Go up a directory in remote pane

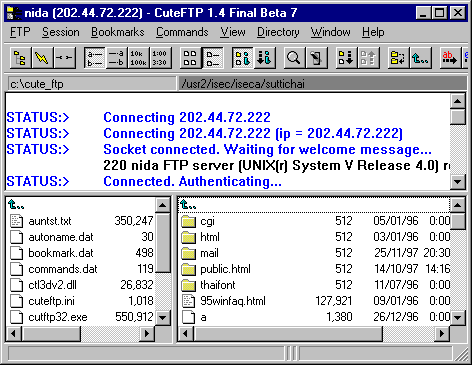click(x=188, y=204)
